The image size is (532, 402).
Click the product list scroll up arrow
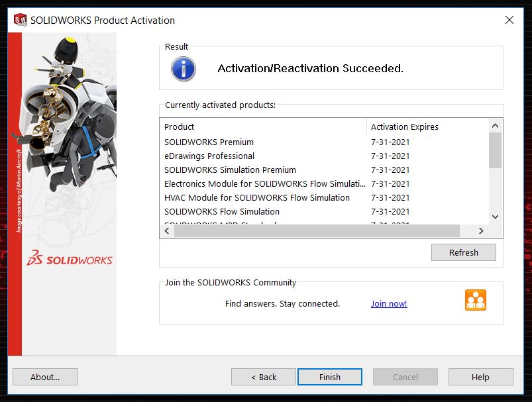point(495,126)
